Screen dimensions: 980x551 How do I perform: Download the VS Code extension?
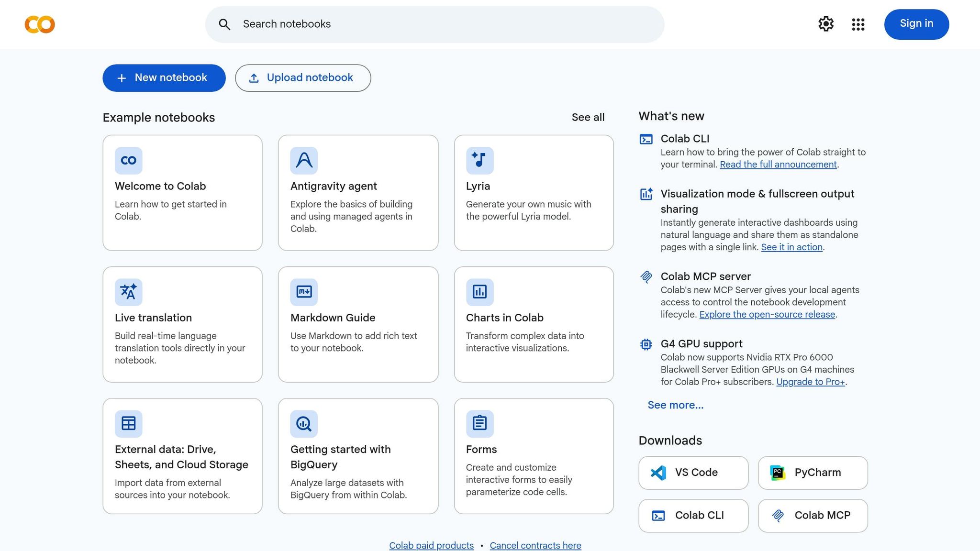(693, 473)
